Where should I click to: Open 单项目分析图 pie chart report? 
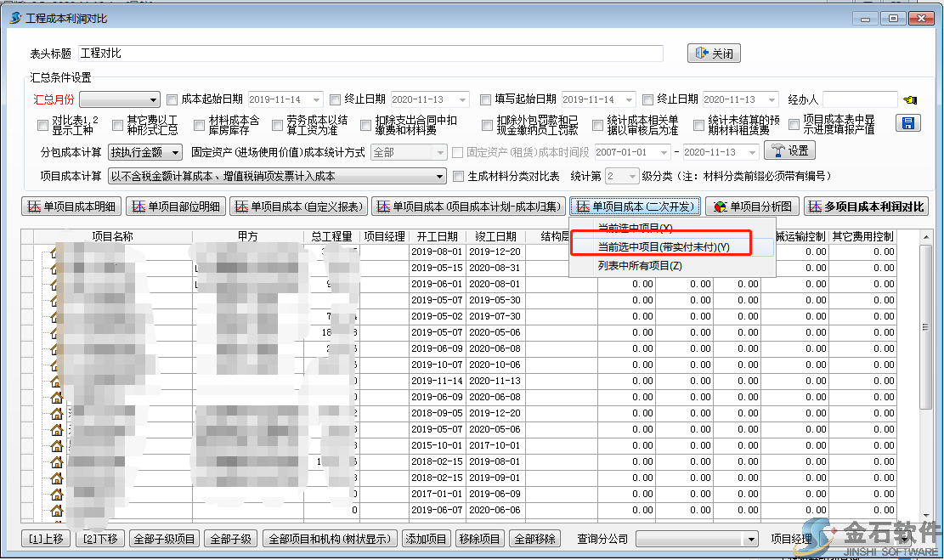click(x=753, y=206)
